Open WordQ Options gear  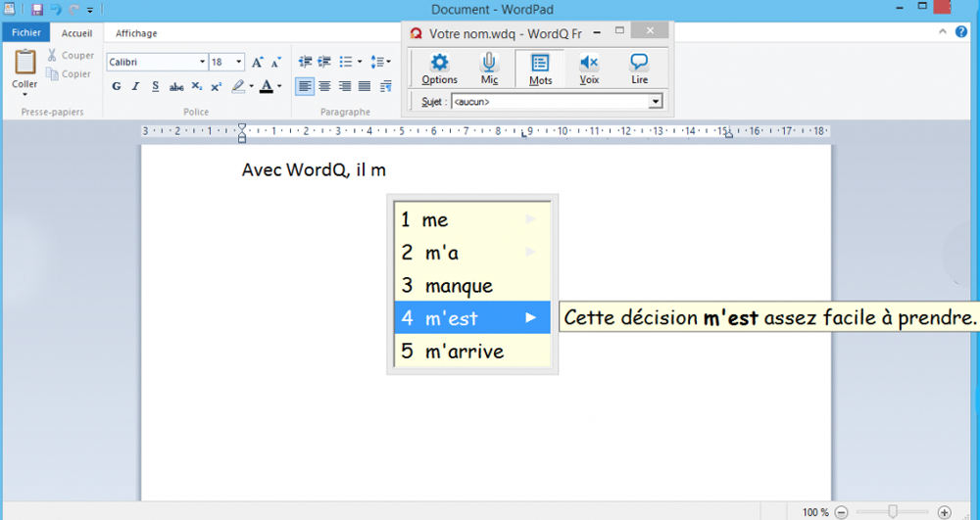439,68
